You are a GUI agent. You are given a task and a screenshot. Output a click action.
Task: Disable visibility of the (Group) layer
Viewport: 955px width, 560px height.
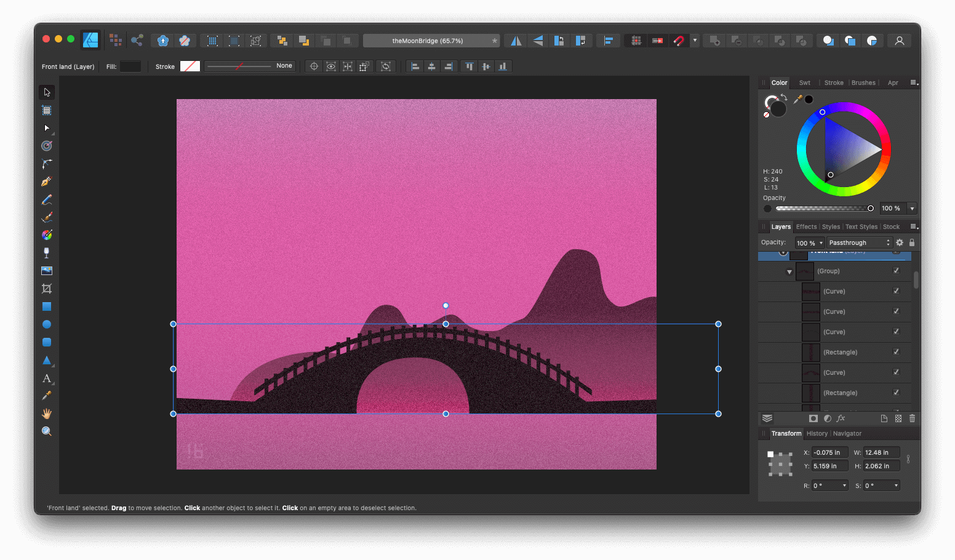coord(897,271)
